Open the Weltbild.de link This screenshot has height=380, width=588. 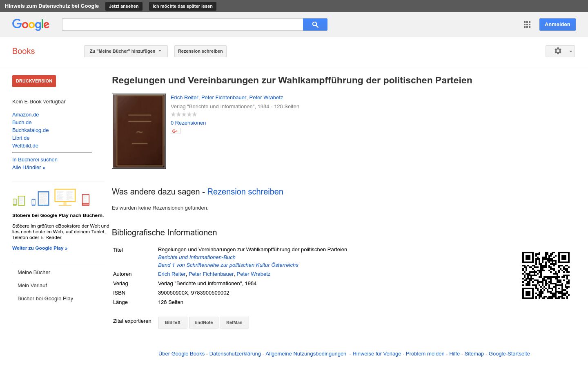pyautogui.click(x=25, y=146)
